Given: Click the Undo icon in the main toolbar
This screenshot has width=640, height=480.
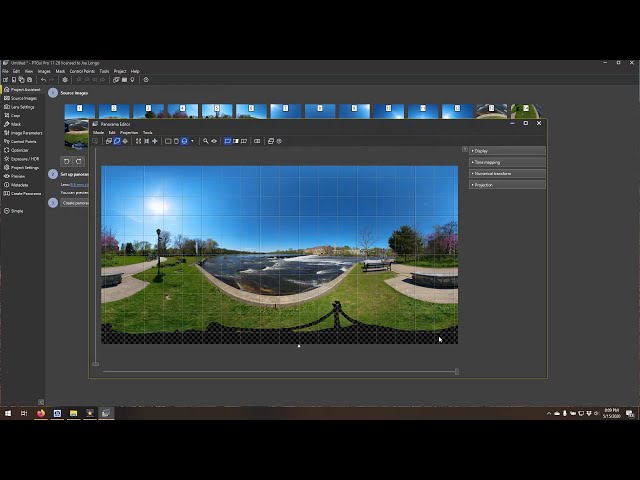Looking at the screenshot, I should pos(43,80).
